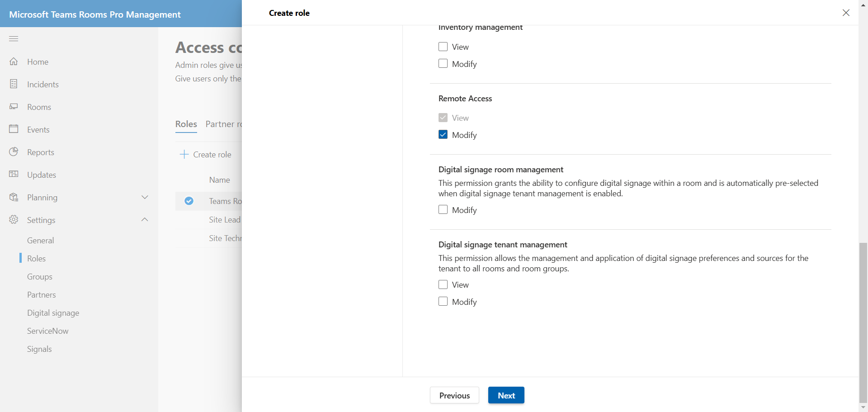This screenshot has width=868, height=412.
Task: Collapse the Settings section chevron
Action: pyautogui.click(x=145, y=220)
